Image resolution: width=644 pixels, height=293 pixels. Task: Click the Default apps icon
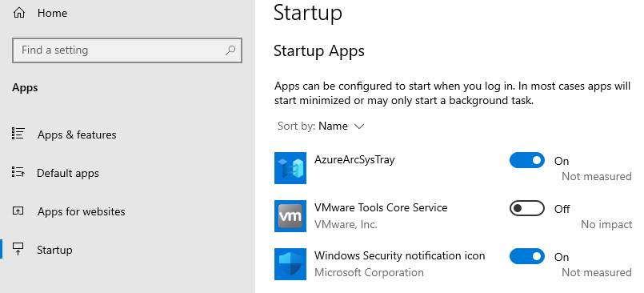(18, 172)
